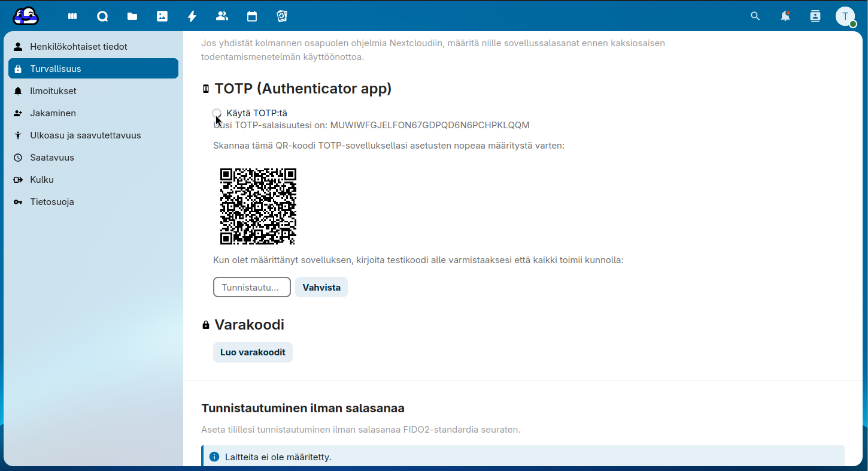
Task: Open the contacts menu icon near the avatar
Action: point(815,16)
